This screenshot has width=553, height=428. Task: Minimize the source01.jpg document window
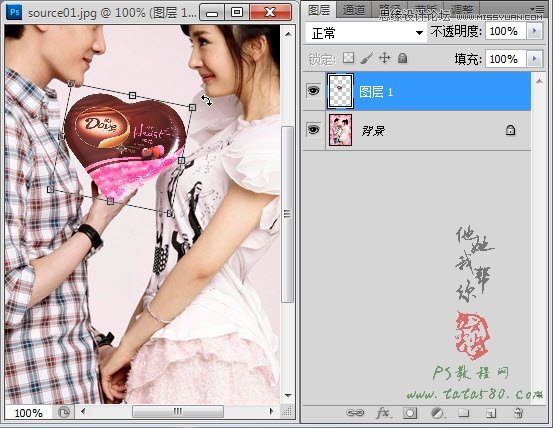click(x=212, y=12)
